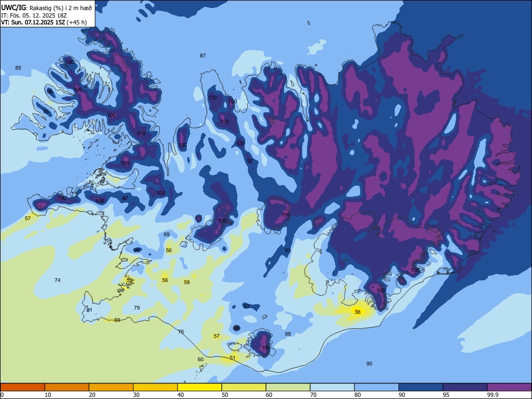Click the purple legend swatch above 99.9
The width and height of the screenshot is (532, 399).
(x=509, y=387)
